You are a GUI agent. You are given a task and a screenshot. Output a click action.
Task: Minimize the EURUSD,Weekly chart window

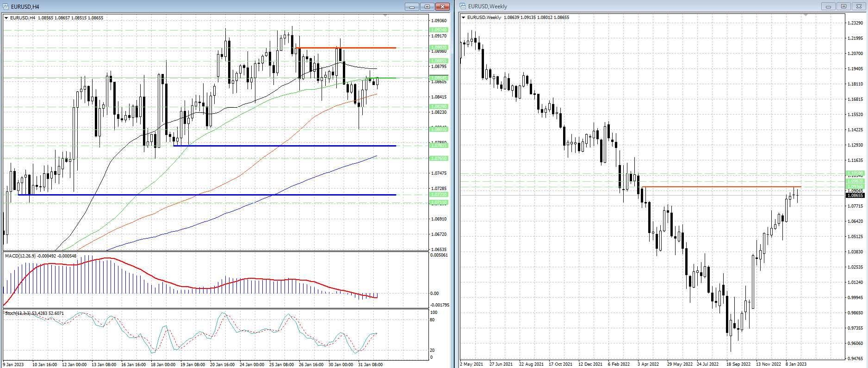(828, 6)
